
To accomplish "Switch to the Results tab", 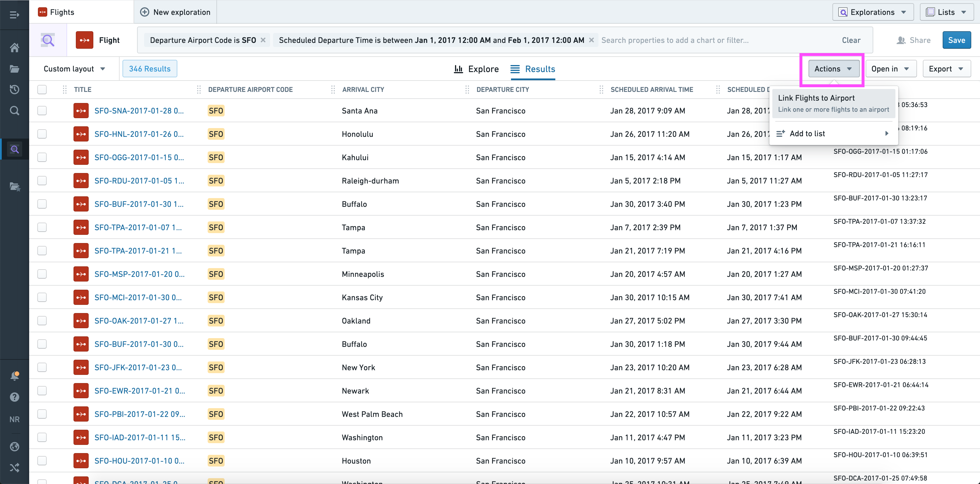I will coord(533,69).
